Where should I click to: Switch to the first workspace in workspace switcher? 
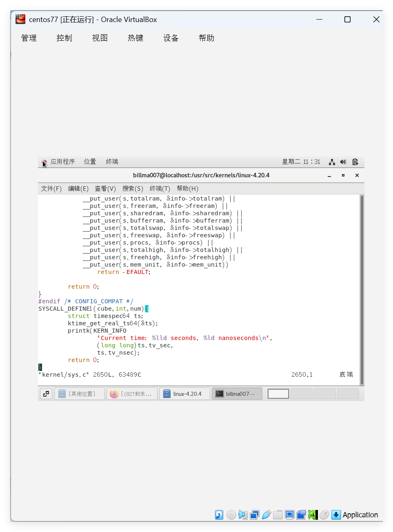coord(278,394)
